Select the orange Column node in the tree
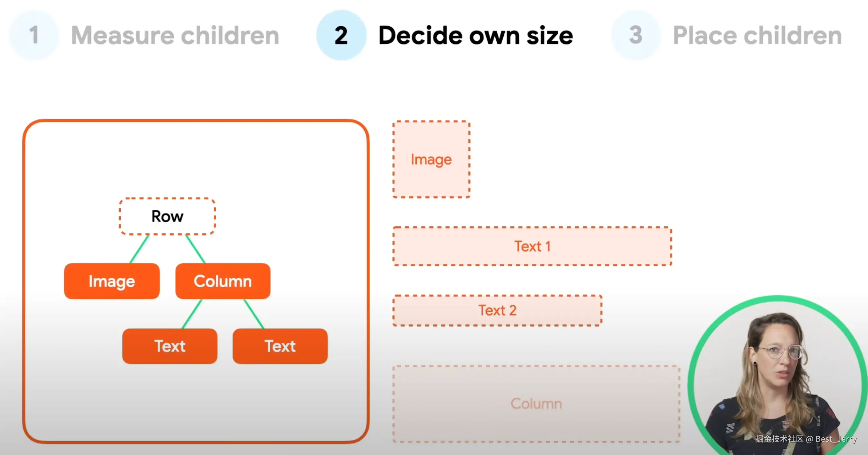This screenshot has width=868, height=455. [x=223, y=281]
